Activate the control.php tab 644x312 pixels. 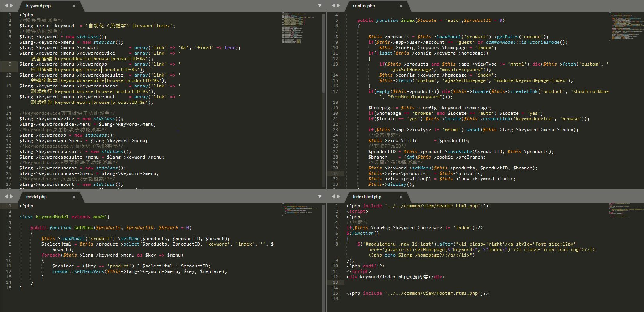(x=364, y=6)
